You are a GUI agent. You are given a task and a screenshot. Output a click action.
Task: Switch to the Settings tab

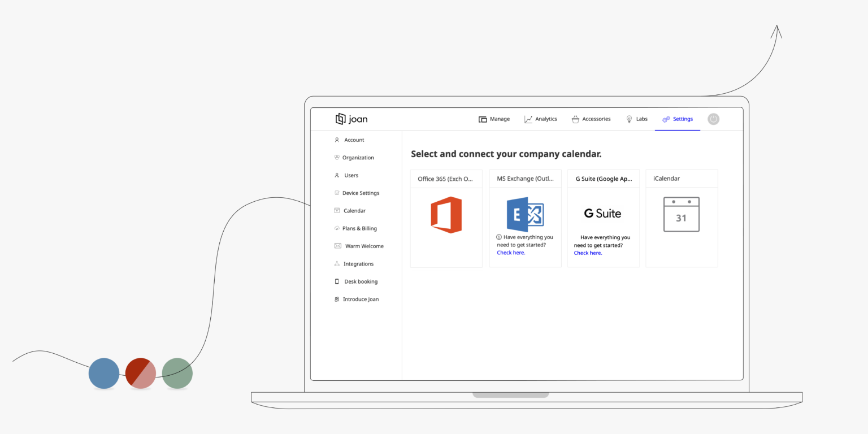tap(678, 119)
